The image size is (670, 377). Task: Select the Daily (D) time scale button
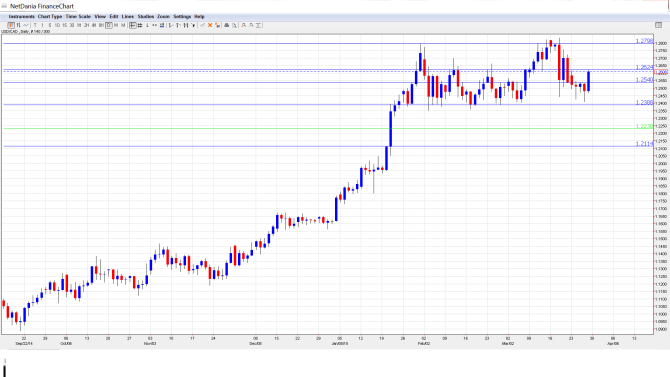tap(109, 26)
